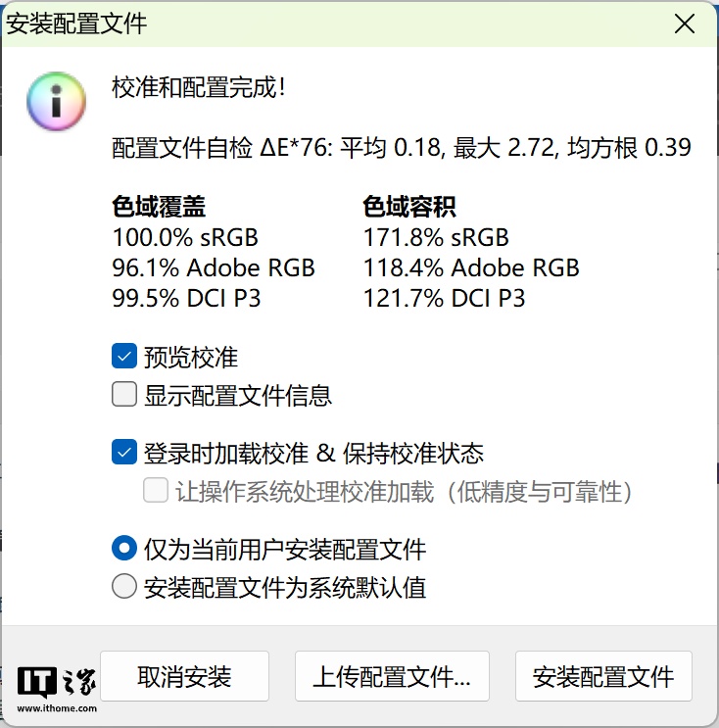
Task: Click the IT之家 logo watermark
Action: click(58, 688)
